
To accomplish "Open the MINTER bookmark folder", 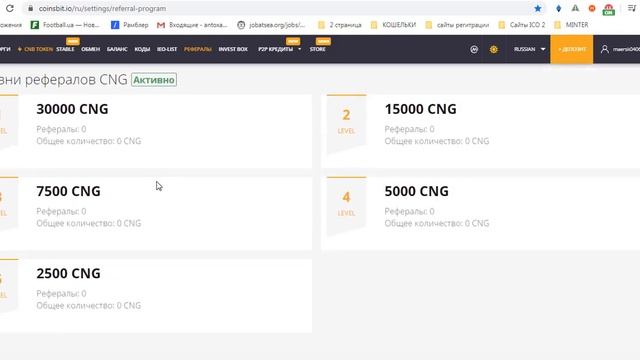I will pyautogui.click(x=571, y=25).
